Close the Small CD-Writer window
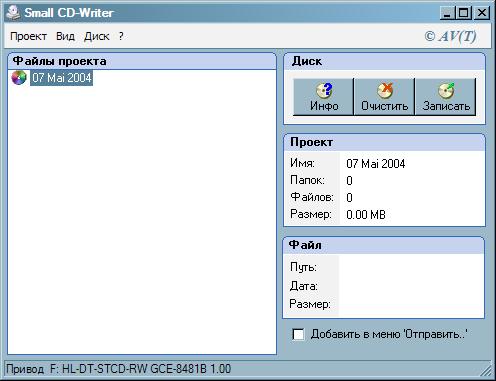 (x=482, y=13)
